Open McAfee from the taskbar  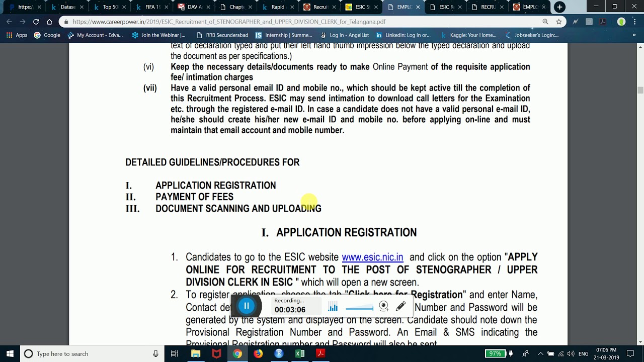pyautogui.click(x=216, y=353)
